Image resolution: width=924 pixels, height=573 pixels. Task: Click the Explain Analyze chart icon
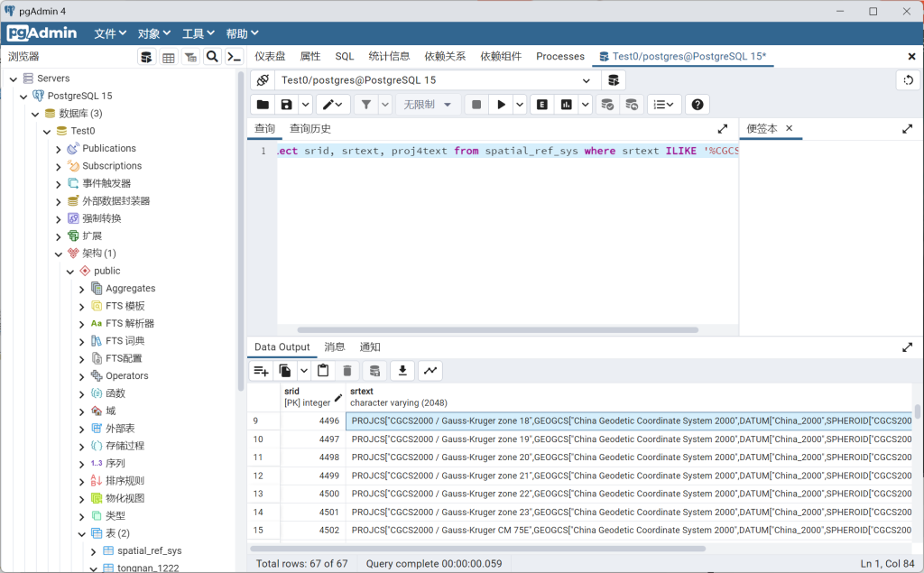coord(567,105)
